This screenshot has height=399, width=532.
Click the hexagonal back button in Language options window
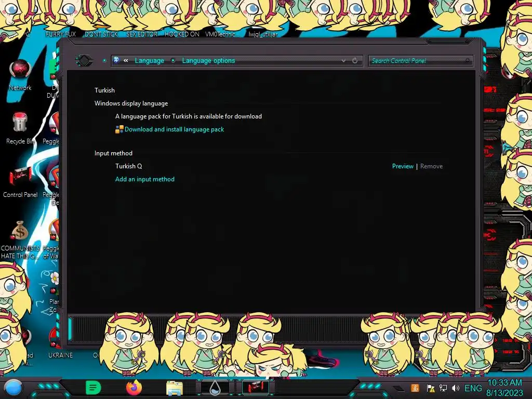coord(84,61)
